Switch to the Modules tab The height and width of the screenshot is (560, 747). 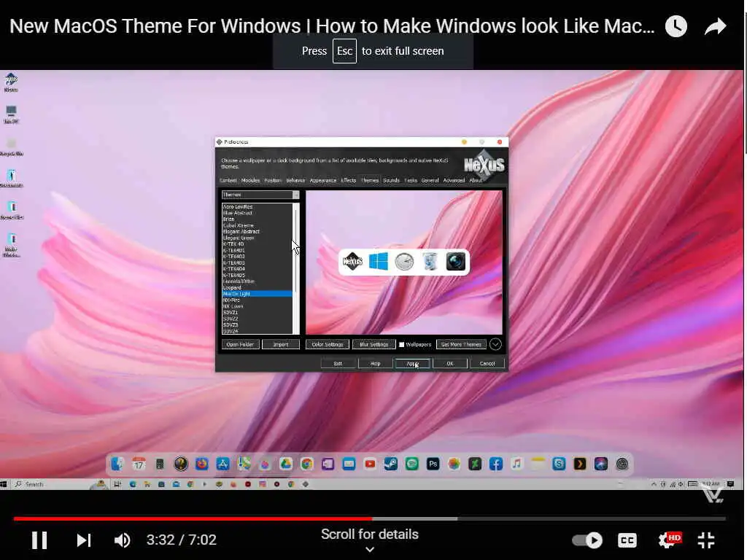251,181
